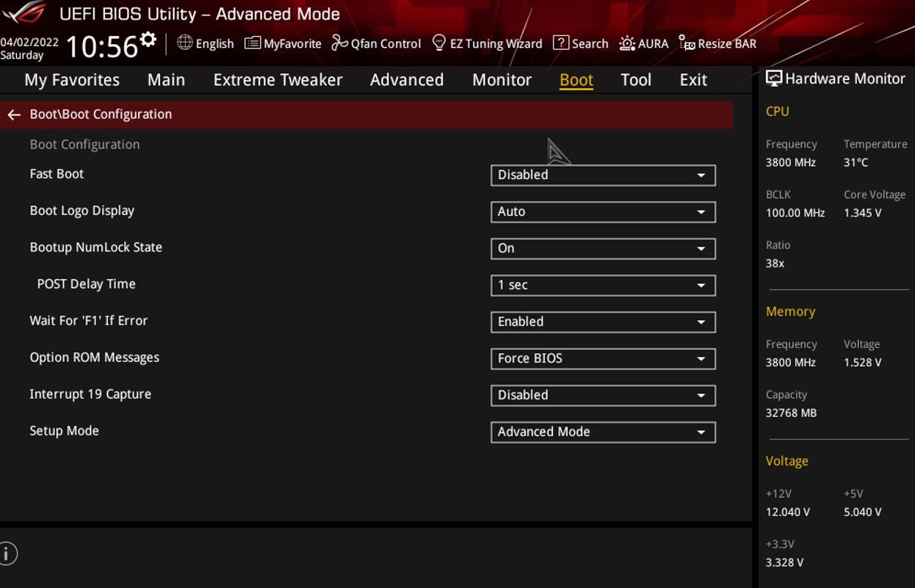The width and height of the screenshot is (915, 588).
Task: Select the Boot Logo Display label
Action: pyautogui.click(x=82, y=211)
